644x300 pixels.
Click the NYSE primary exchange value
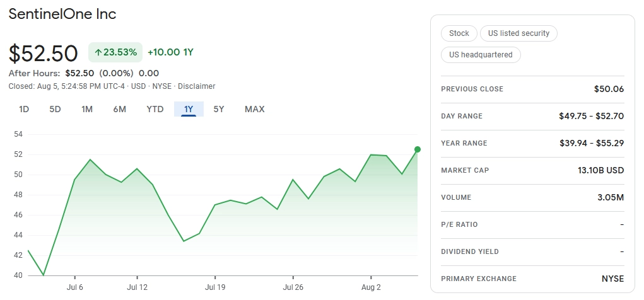click(x=613, y=279)
